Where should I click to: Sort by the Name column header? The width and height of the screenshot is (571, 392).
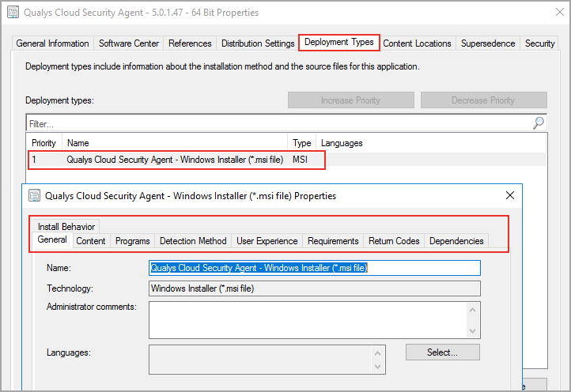pyautogui.click(x=175, y=143)
